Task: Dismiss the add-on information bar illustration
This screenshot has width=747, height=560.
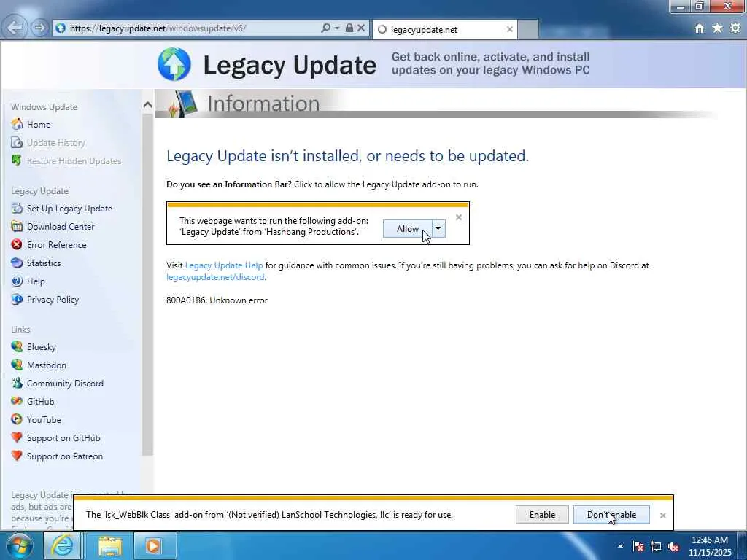Action: pos(458,217)
